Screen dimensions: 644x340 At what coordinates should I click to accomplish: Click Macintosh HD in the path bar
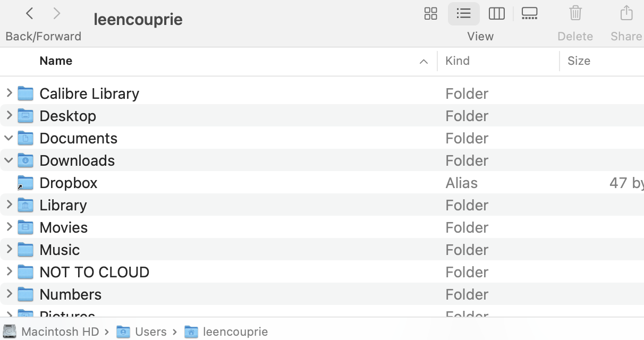[60, 332]
